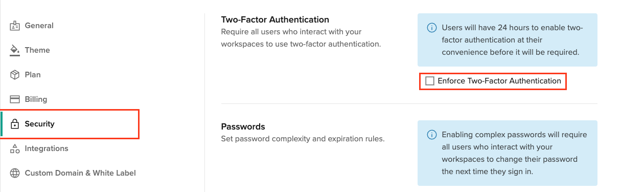The image size is (644, 192).
Task: Open the General menu item
Action: point(70,26)
